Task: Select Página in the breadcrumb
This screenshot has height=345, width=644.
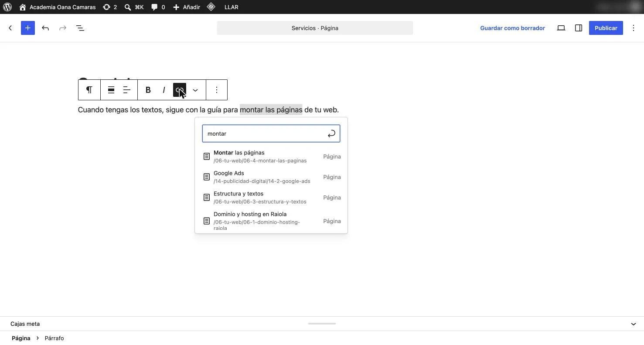Action: (21, 338)
